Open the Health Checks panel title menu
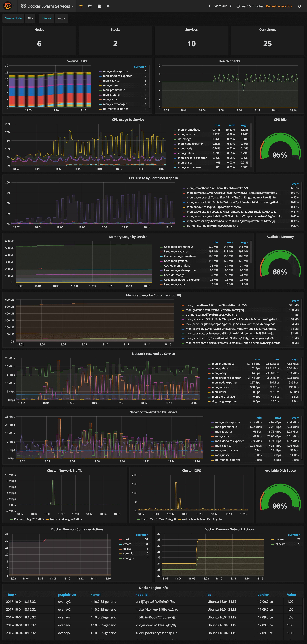 pyautogui.click(x=229, y=61)
